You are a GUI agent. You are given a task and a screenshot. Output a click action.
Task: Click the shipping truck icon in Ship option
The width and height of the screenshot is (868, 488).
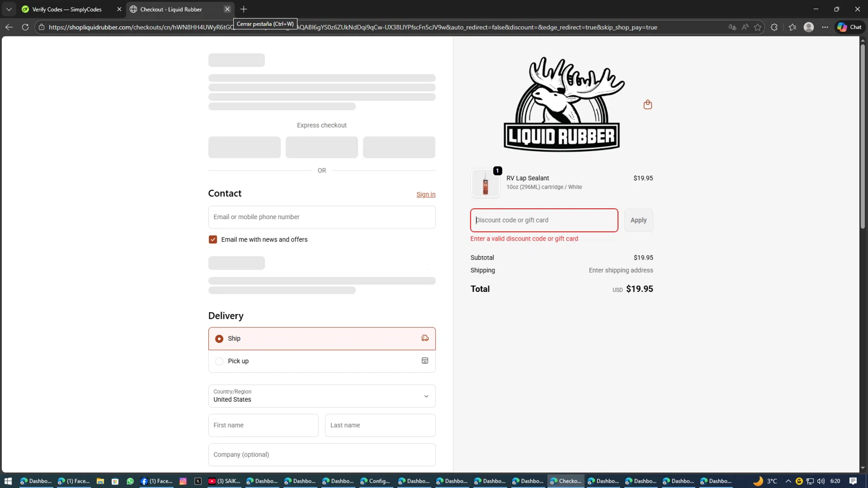[x=425, y=338]
